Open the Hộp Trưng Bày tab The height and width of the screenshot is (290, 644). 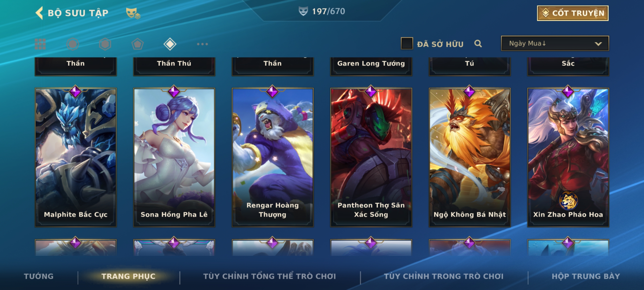[x=586, y=276]
